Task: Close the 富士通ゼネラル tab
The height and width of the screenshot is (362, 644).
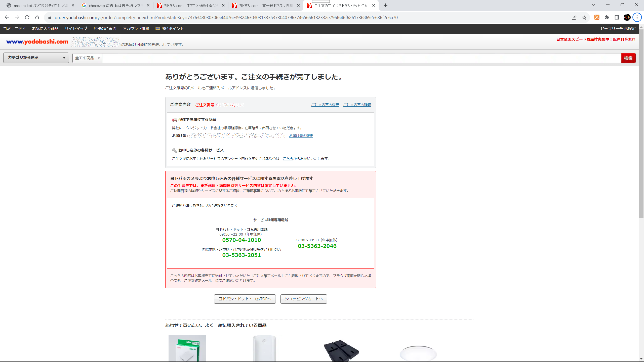Action: point(298,5)
